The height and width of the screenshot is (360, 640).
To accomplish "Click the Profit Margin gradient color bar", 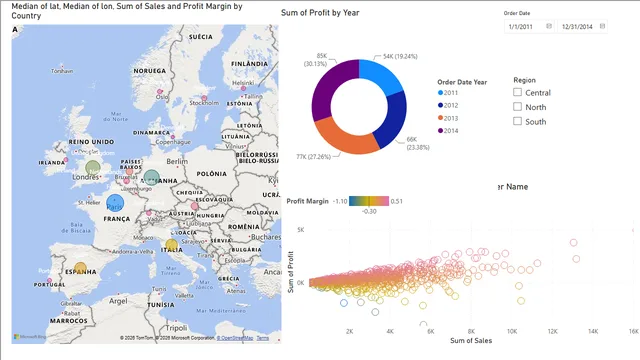I will [x=369, y=201].
